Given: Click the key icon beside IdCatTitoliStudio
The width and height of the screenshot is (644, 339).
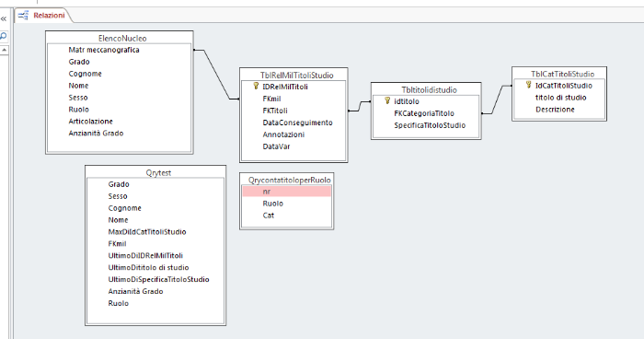Looking at the screenshot, I should [x=528, y=85].
